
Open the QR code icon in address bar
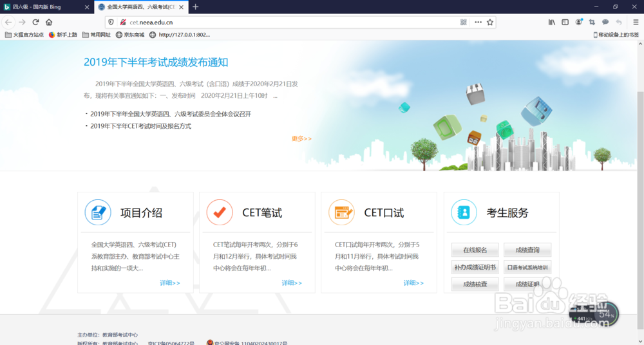tap(464, 22)
